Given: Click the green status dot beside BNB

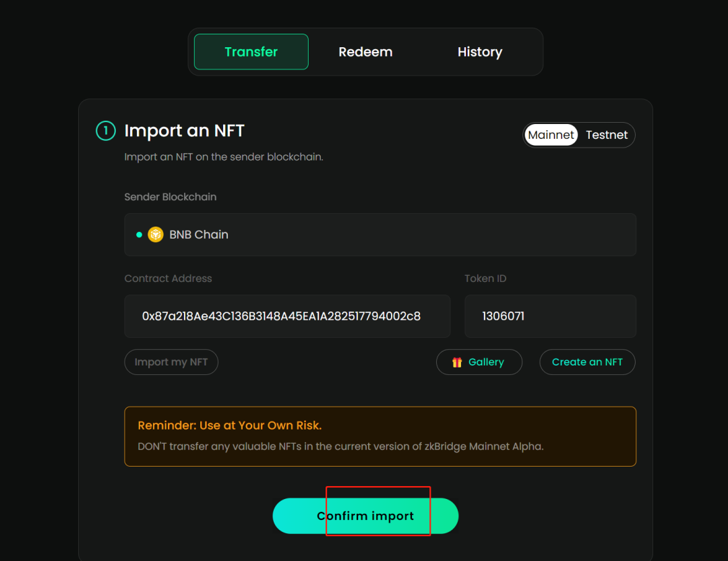Looking at the screenshot, I should (139, 235).
